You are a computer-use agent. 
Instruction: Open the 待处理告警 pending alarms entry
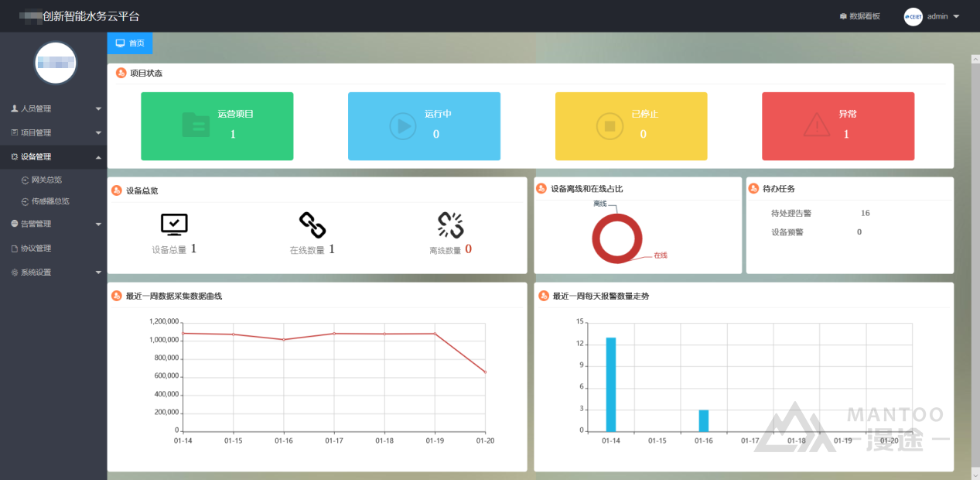[791, 213]
